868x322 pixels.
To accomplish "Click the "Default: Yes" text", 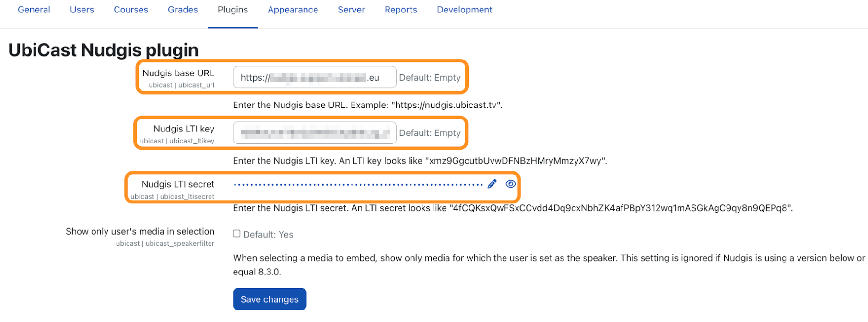I will tap(268, 235).
